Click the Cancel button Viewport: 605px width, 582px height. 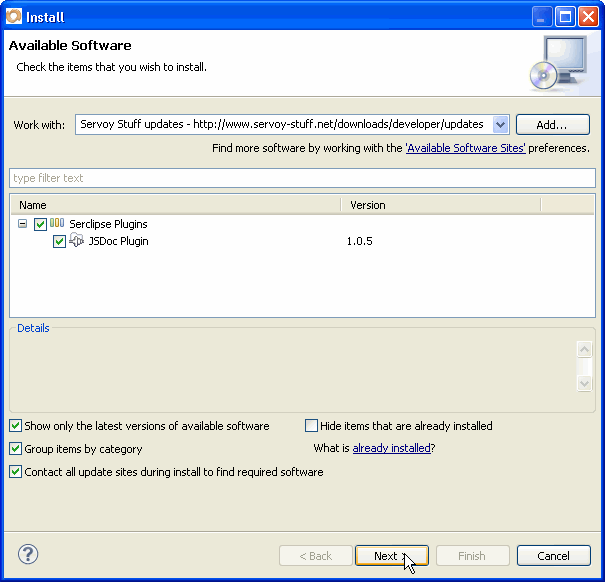click(554, 556)
